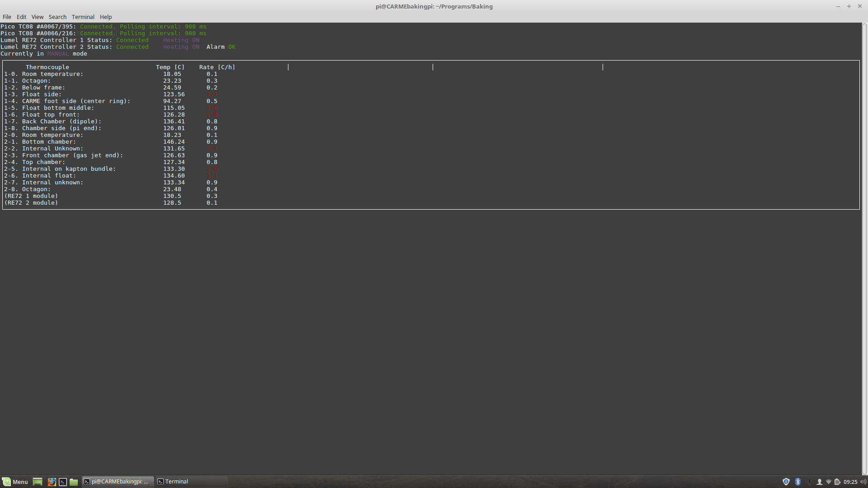Click the black Bluetooth adapter tray icon
The height and width of the screenshot is (488, 868).
tap(809, 482)
